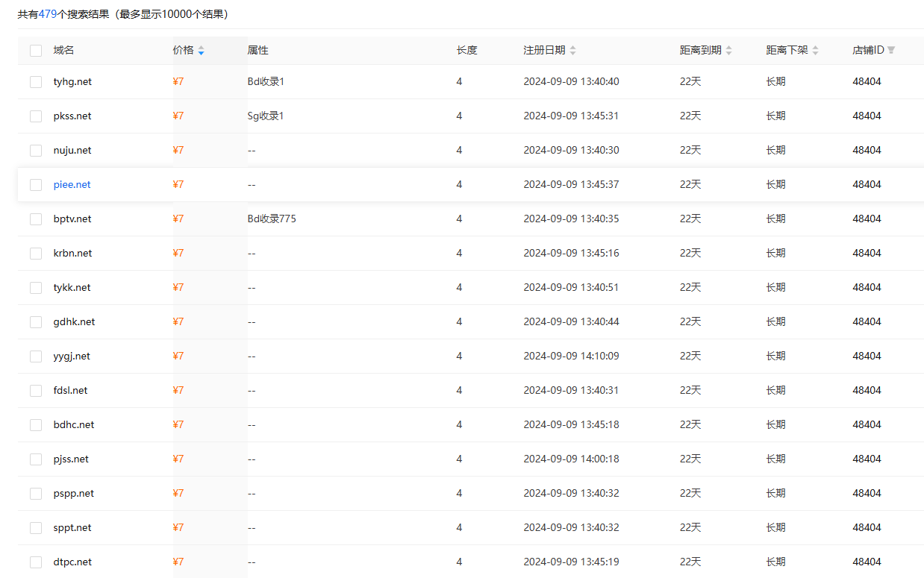
Task: View the sppt.net domain listing
Action: click(72, 528)
